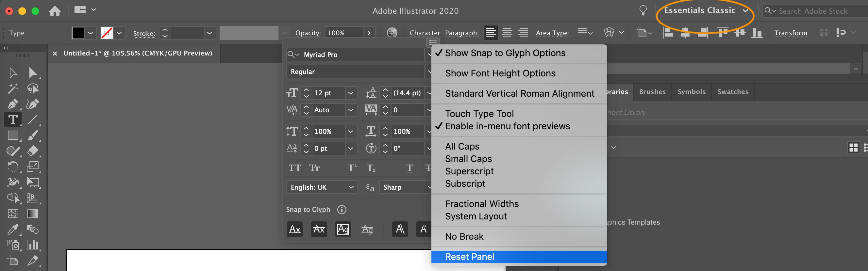Select the Curvature tool
This screenshot has width=868, height=271.
pyautogui.click(x=33, y=104)
